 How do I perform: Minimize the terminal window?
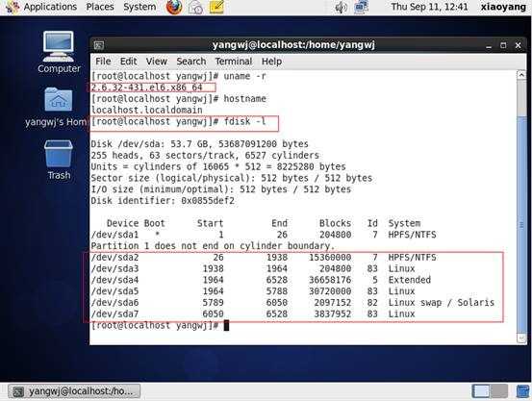point(489,45)
